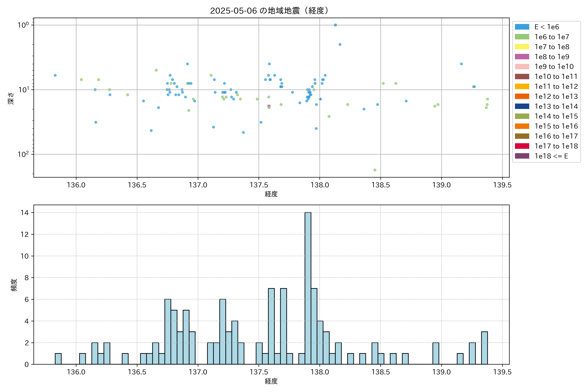
Task: Click the lowest green scatter point near 138.4
Action: pos(375,170)
